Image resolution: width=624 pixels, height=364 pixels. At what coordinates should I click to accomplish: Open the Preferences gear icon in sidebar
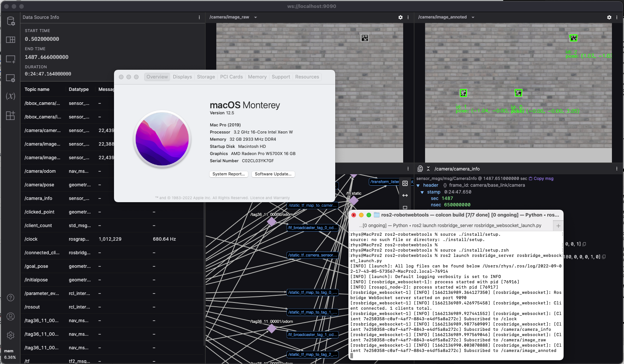tap(11, 335)
